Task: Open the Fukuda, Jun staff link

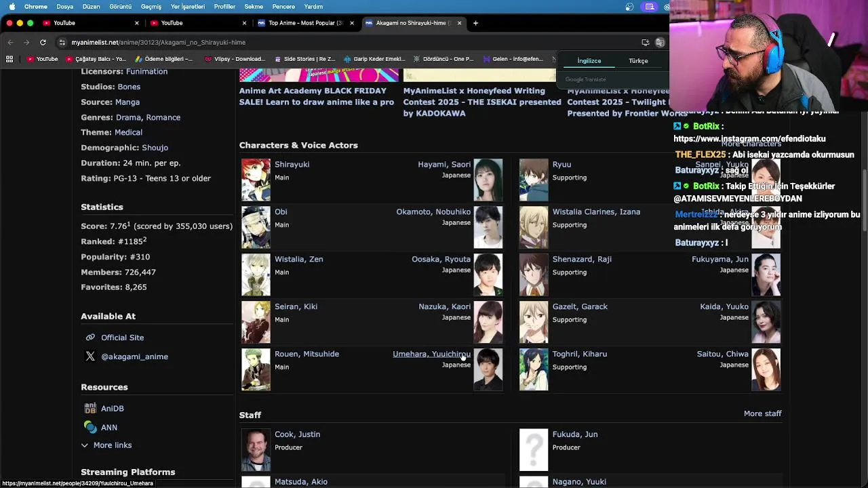Action: coord(575,434)
